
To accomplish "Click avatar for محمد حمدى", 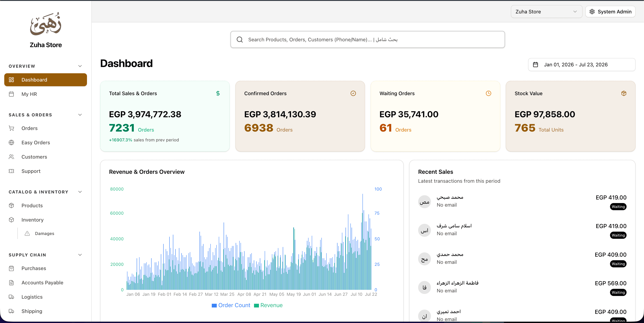I will [424, 259].
